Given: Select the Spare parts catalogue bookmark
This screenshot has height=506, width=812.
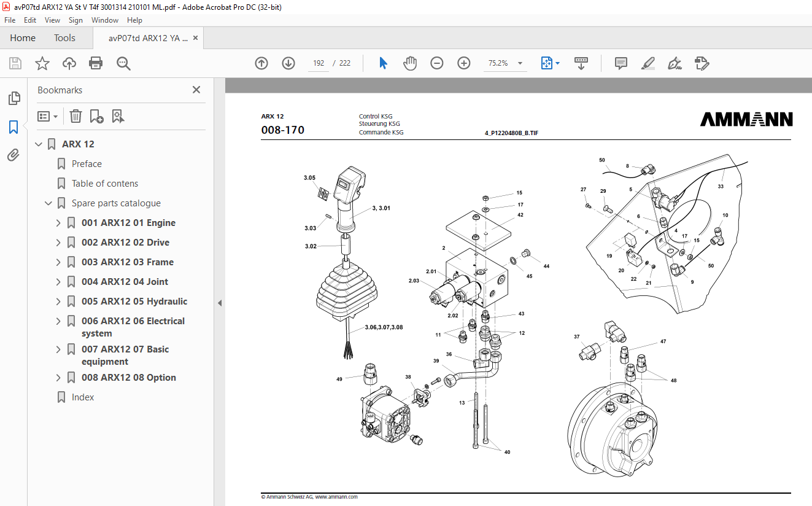Looking at the screenshot, I should (116, 203).
